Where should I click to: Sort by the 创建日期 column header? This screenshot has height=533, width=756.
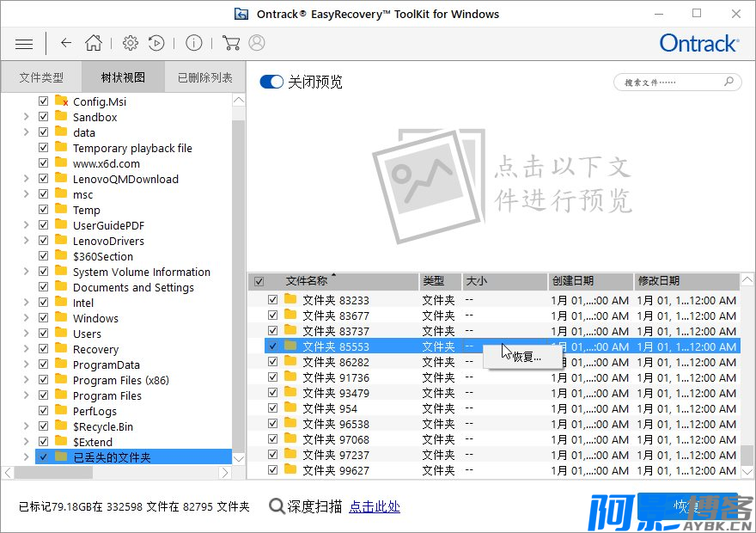coord(591,281)
